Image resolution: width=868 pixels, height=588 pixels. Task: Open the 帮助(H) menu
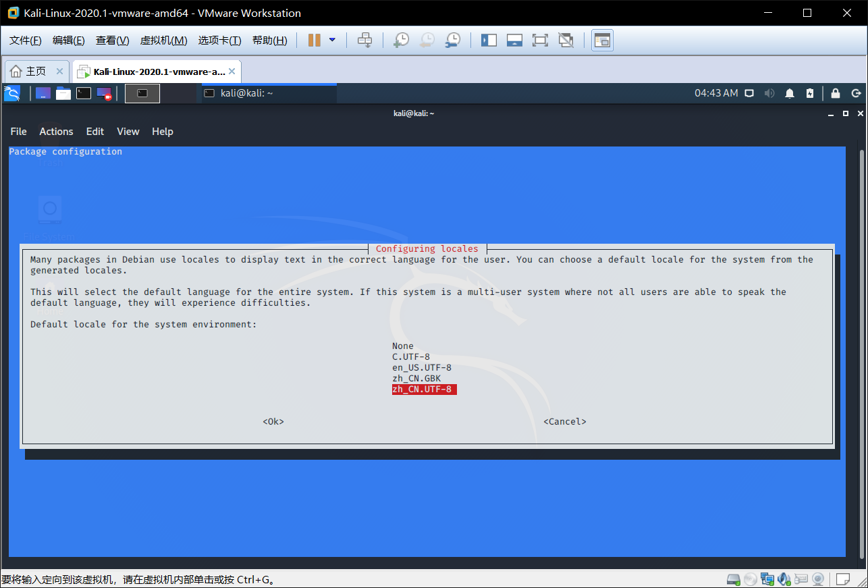click(x=269, y=41)
